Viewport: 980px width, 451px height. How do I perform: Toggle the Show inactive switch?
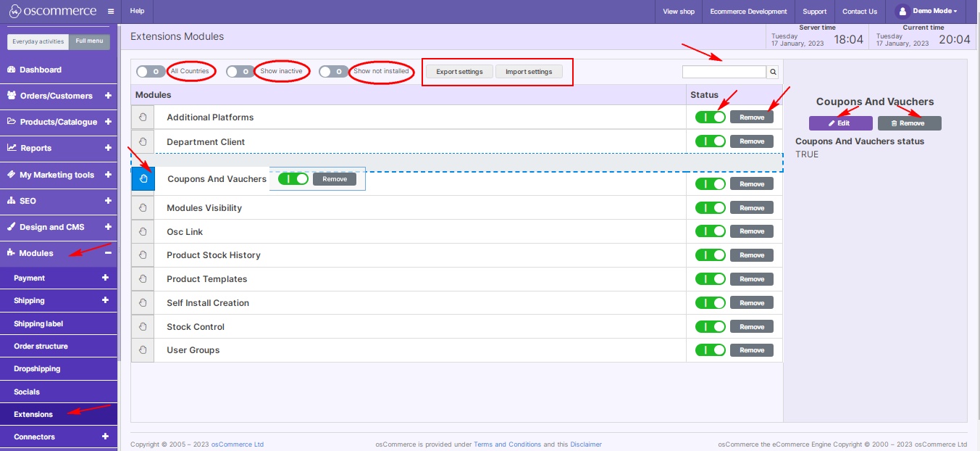(x=240, y=72)
